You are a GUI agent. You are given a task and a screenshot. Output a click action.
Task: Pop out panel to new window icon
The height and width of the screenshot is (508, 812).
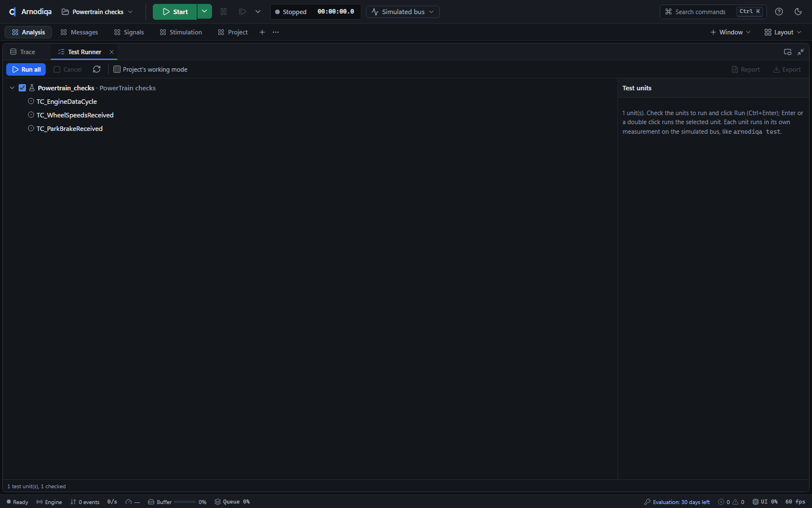788,52
